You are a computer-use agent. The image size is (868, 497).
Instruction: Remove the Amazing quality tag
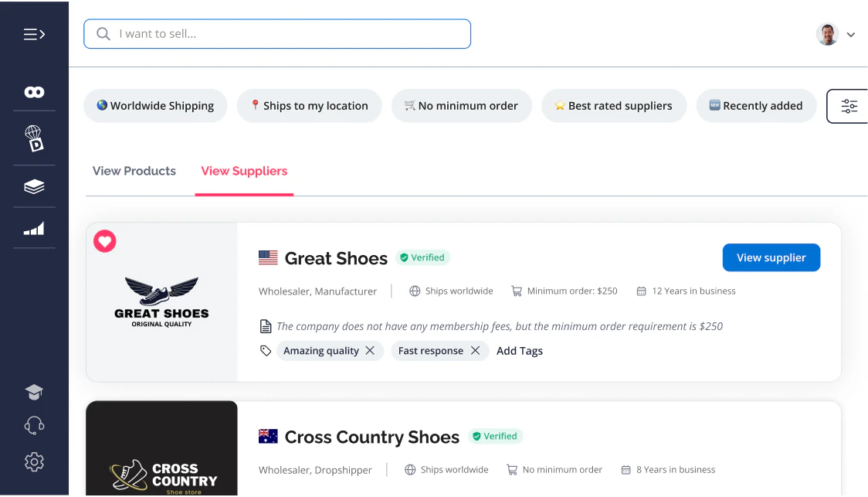coord(370,351)
